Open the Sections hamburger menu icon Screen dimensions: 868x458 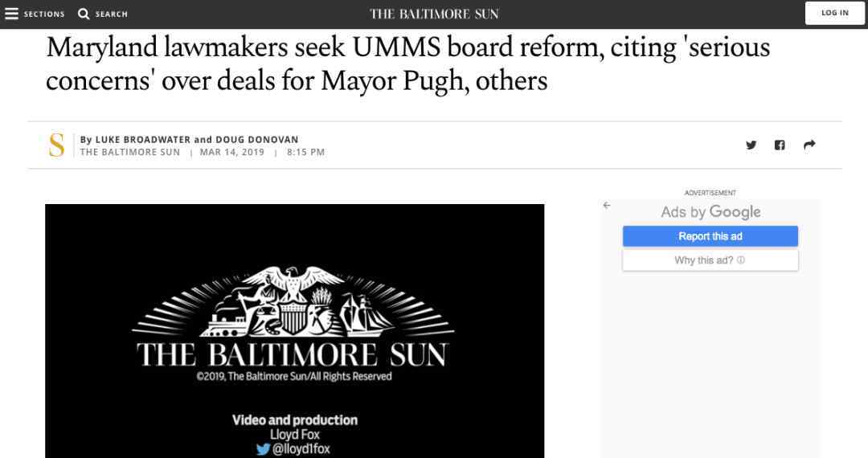click(11, 14)
